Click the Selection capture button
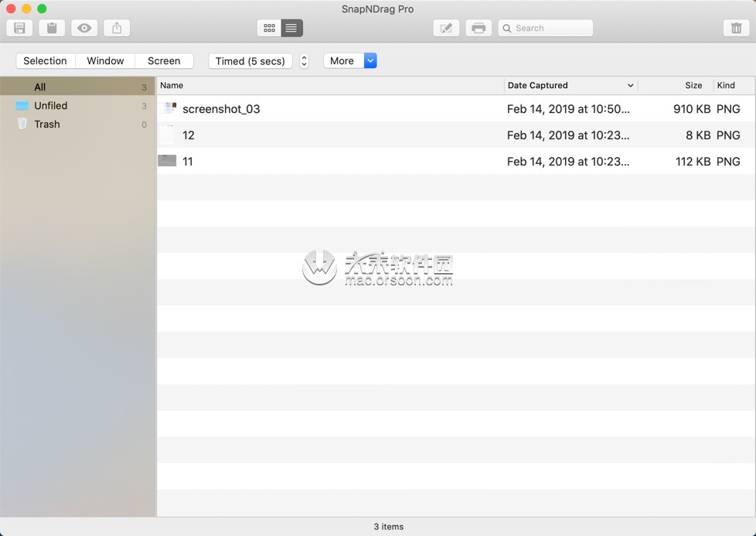 pyautogui.click(x=45, y=60)
